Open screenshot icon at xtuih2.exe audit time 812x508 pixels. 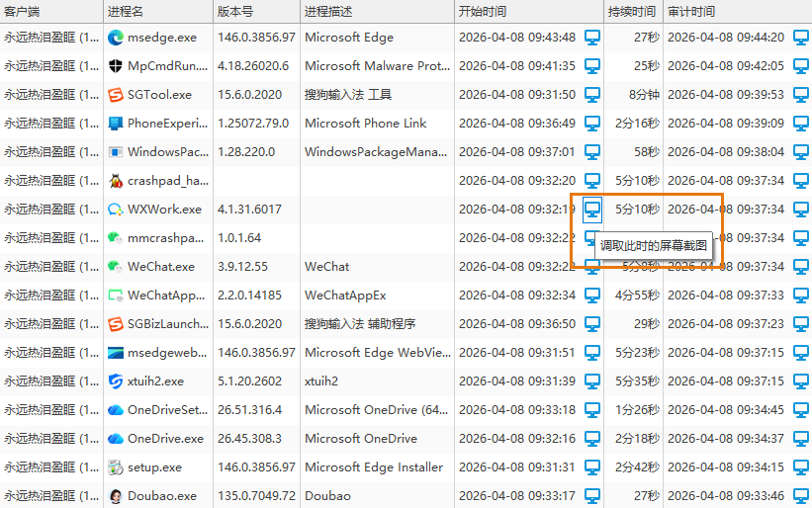802,381
